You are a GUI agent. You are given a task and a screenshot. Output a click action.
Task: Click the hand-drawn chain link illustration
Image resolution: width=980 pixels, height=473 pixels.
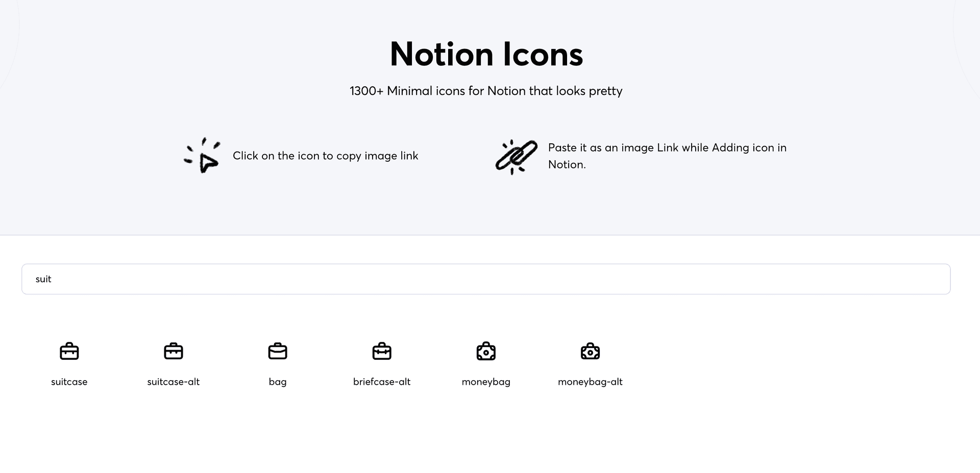tap(516, 157)
